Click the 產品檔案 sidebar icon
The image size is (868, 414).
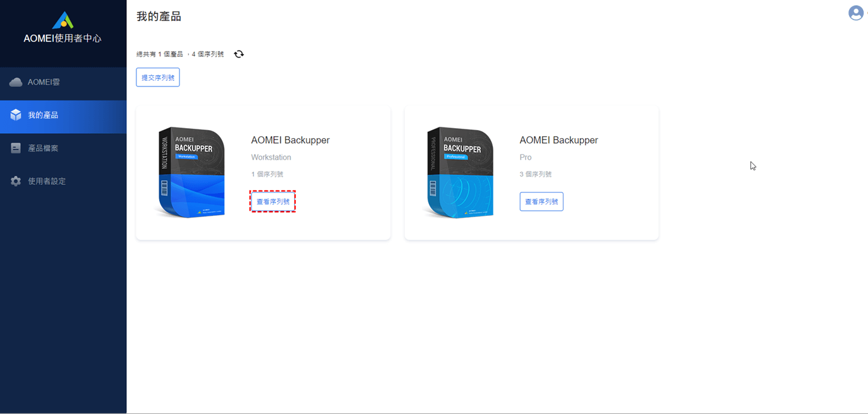click(16, 148)
